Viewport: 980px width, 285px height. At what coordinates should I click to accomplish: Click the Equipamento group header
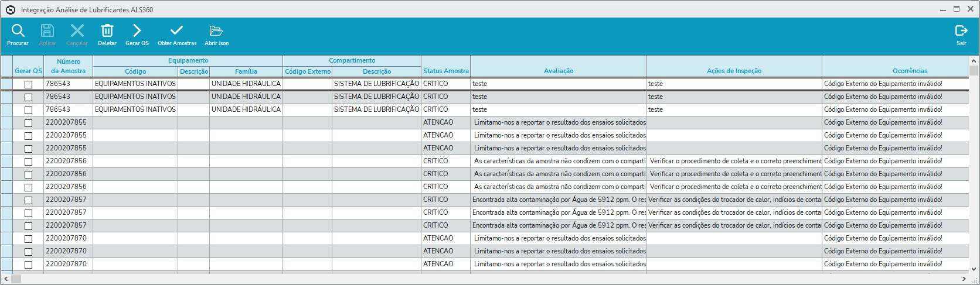(x=188, y=60)
